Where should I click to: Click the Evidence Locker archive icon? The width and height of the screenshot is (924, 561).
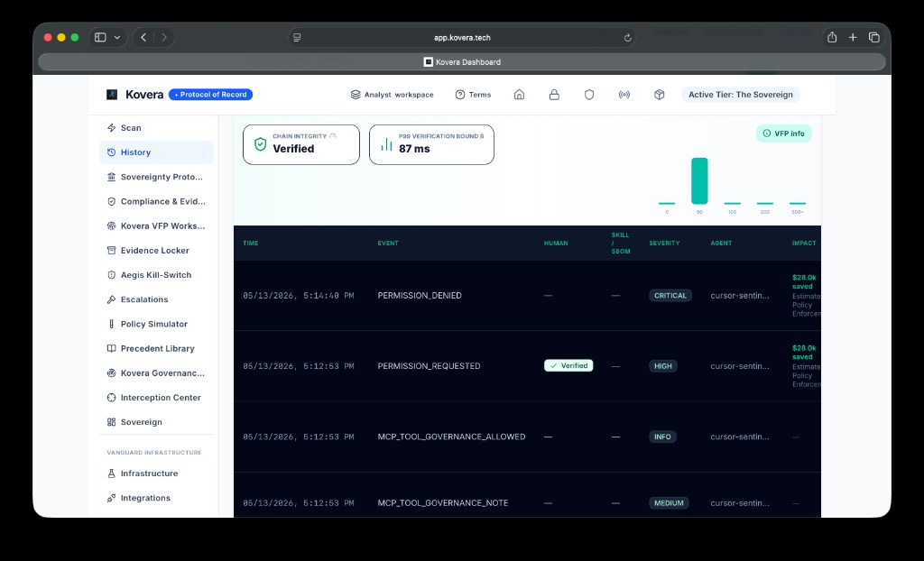(111, 251)
